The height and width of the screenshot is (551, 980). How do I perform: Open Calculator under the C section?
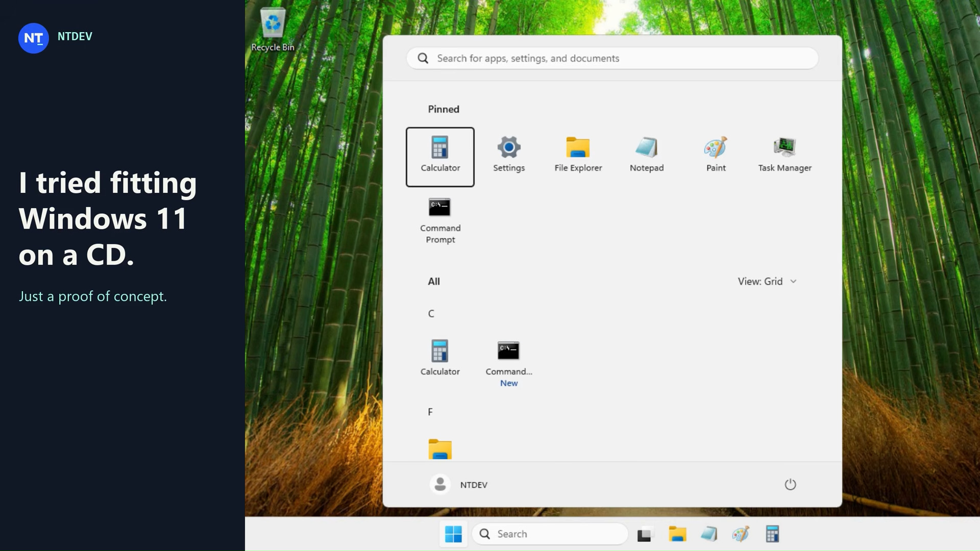click(440, 358)
